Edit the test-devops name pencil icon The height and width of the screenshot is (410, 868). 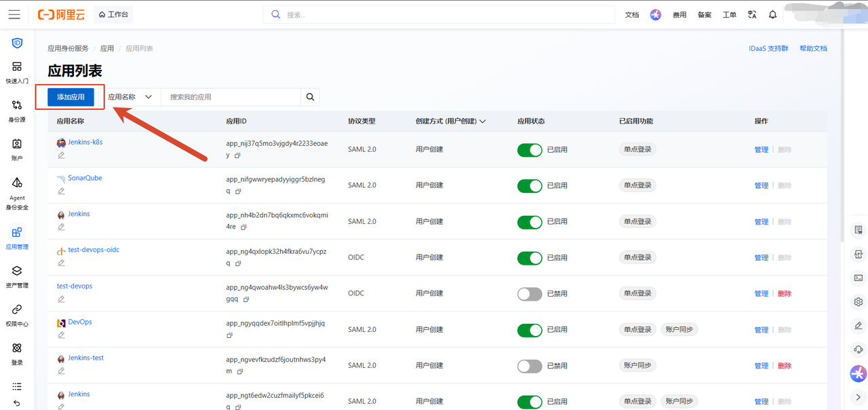point(61,299)
